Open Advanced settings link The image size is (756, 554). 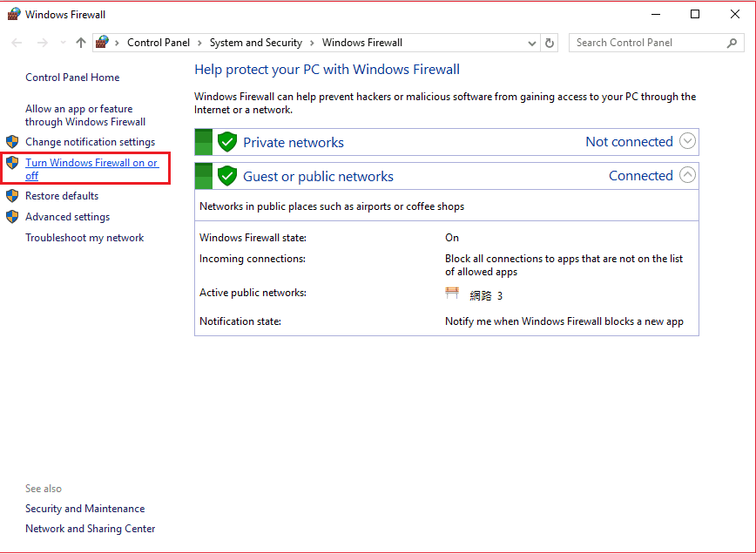click(68, 217)
